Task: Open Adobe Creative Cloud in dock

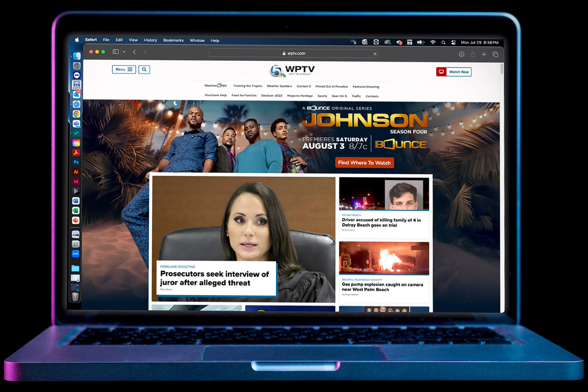Action: [x=76, y=143]
